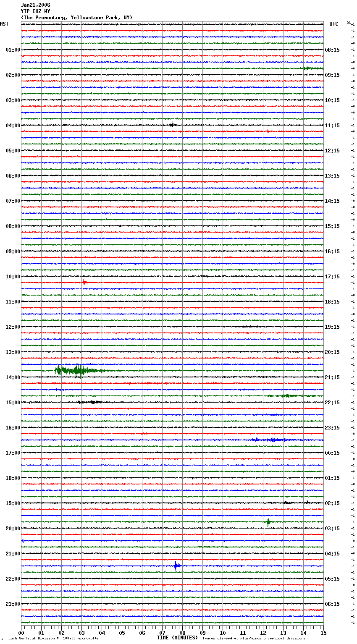
Task: Select the 03:15 UTC time label
Action: coord(332,529)
